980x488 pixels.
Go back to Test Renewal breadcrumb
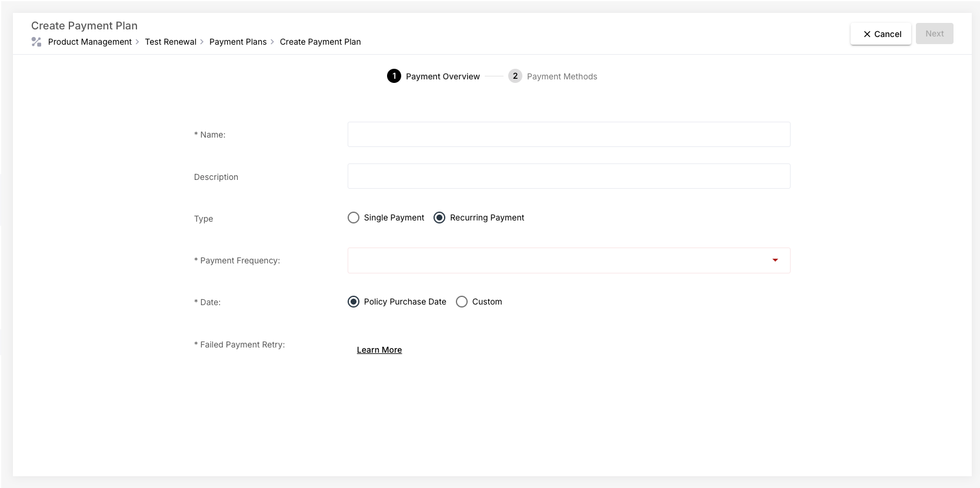(171, 42)
